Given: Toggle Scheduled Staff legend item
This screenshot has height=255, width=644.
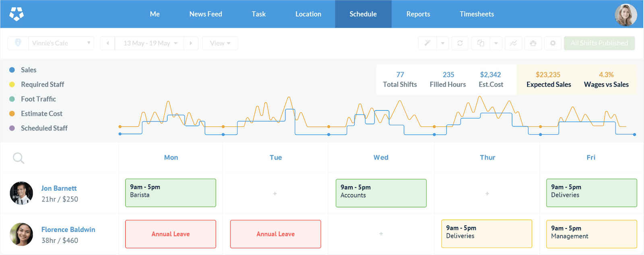Looking at the screenshot, I should 44,128.
